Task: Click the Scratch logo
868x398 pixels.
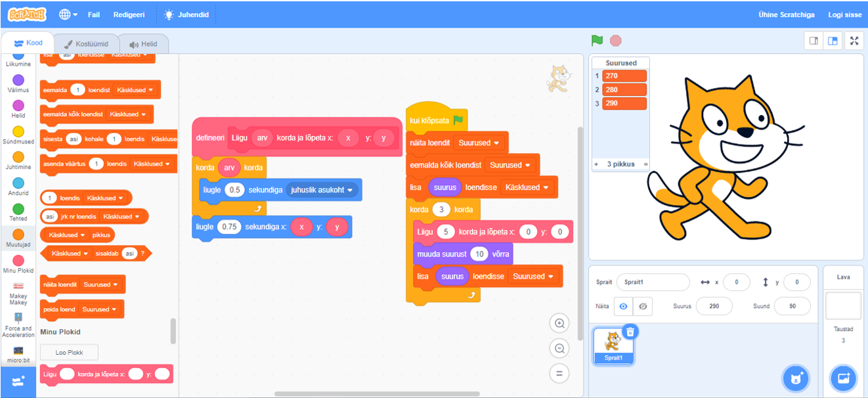Action: click(28, 14)
